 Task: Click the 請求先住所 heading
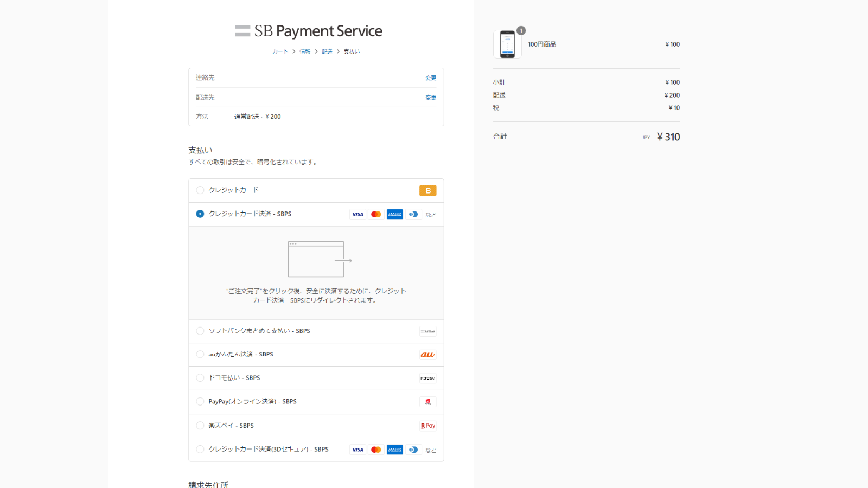point(208,484)
